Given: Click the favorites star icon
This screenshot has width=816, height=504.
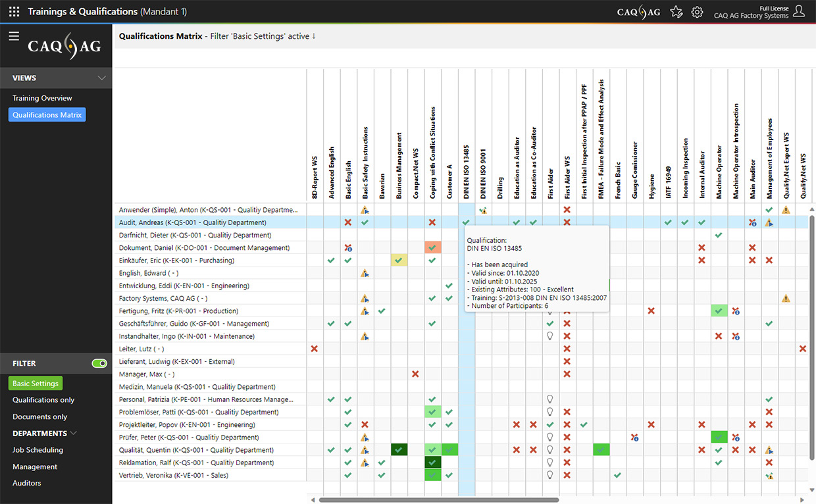Looking at the screenshot, I should 676,12.
